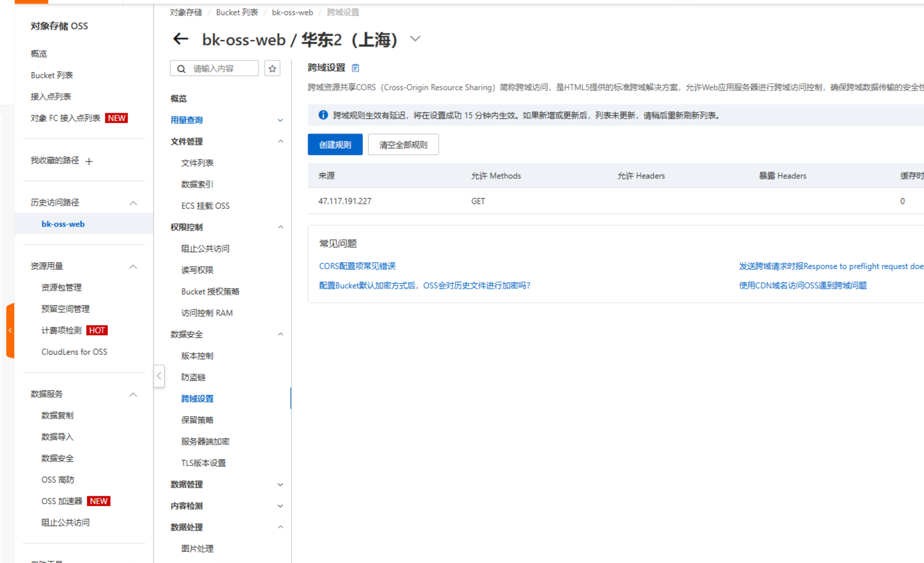Collapse the 历史访问路径 group
Image resolution: width=924 pixels, height=563 pixels.
click(x=133, y=203)
